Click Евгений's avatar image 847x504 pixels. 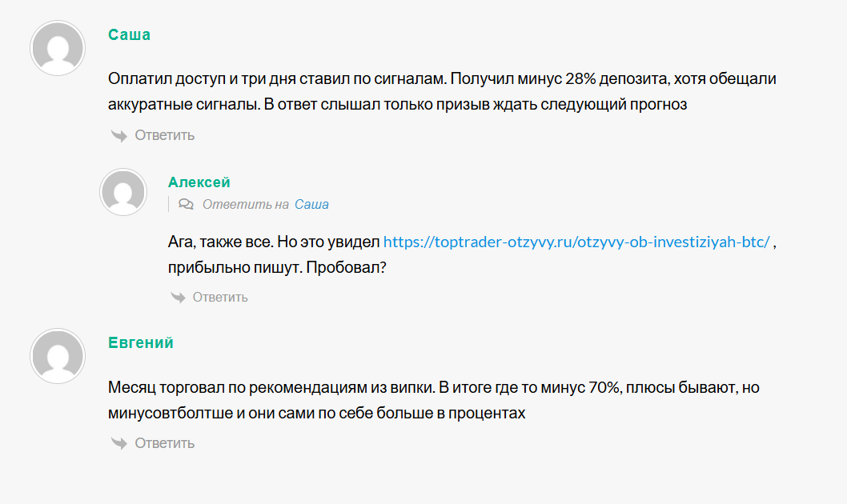57,356
